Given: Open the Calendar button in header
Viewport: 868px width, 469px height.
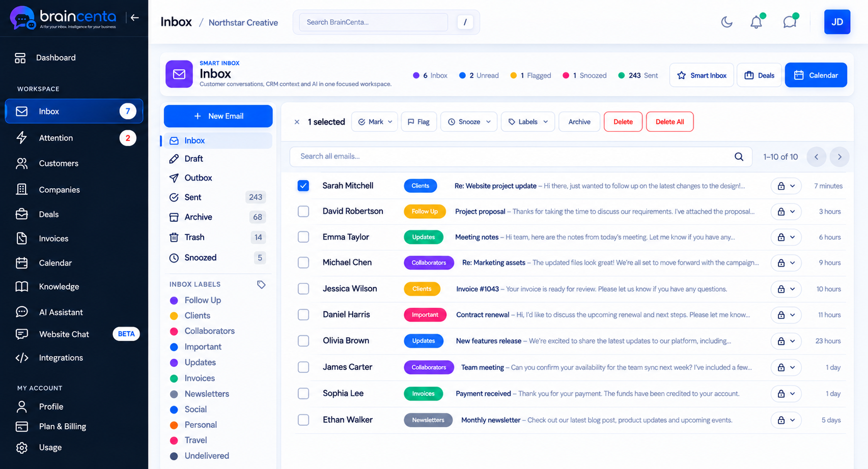Looking at the screenshot, I should click(816, 75).
